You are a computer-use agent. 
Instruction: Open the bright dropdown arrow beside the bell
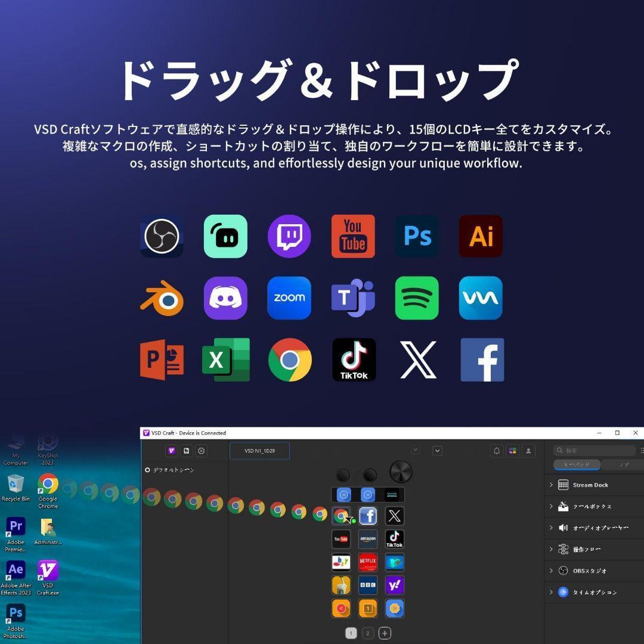tap(438, 451)
